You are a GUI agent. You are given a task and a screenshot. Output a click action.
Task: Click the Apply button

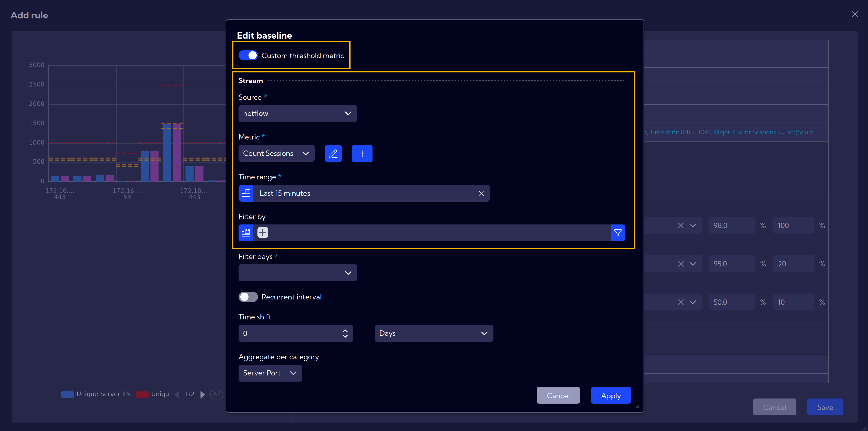click(610, 395)
